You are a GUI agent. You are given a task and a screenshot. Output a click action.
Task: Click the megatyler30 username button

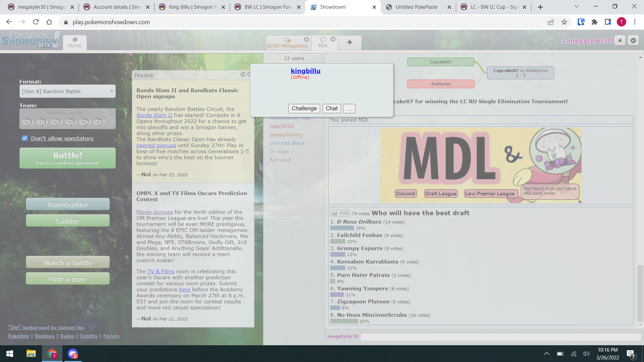tap(587, 41)
